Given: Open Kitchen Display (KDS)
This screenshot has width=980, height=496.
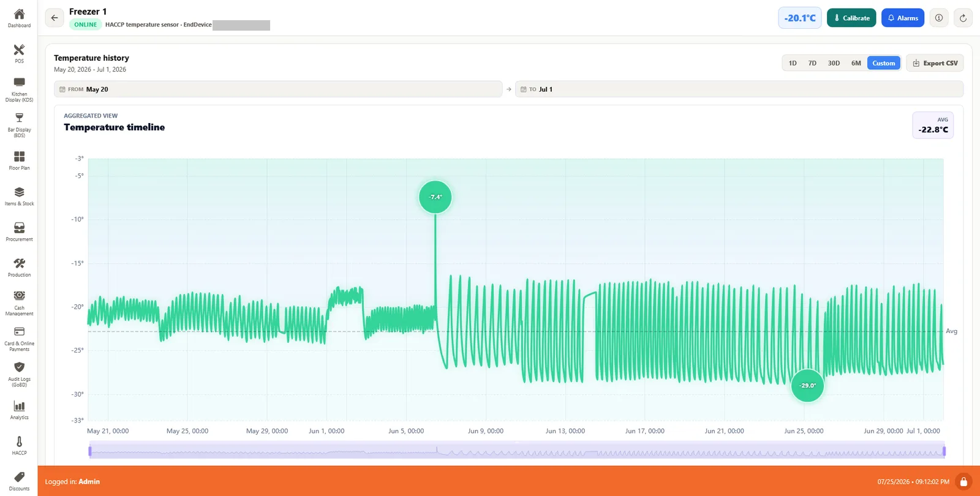Looking at the screenshot, I should pyautogui.click(x=19, y=89).
